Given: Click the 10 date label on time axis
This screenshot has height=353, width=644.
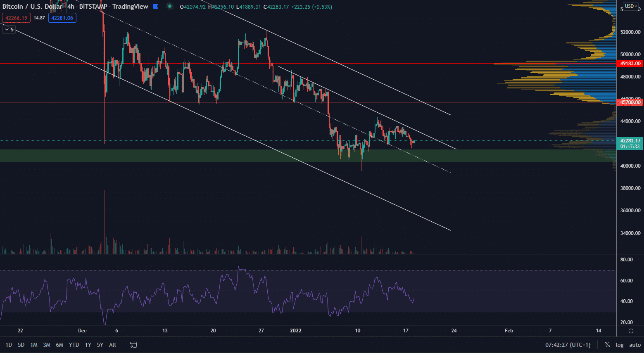Looking at the screenshot, I should [358, 331].
